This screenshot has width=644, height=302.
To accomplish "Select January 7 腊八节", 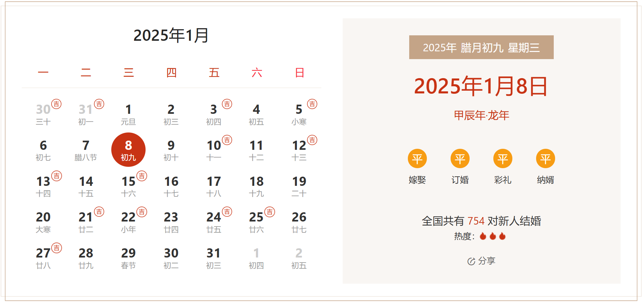I will (x=86, y=150).
